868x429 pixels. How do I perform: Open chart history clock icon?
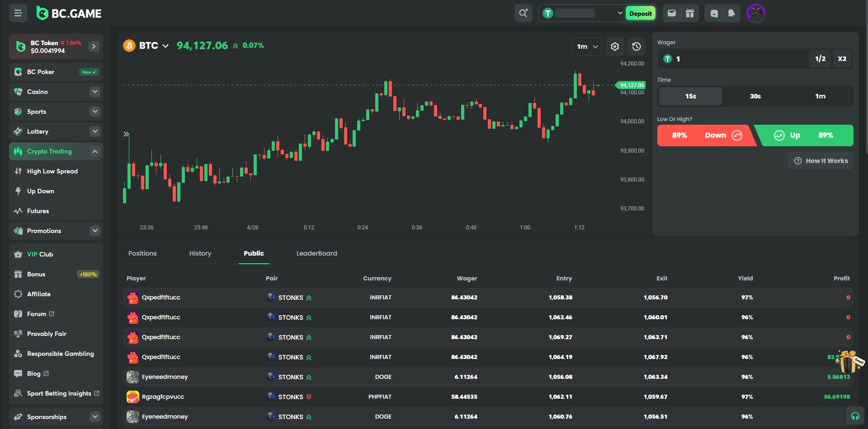point(637,47)
